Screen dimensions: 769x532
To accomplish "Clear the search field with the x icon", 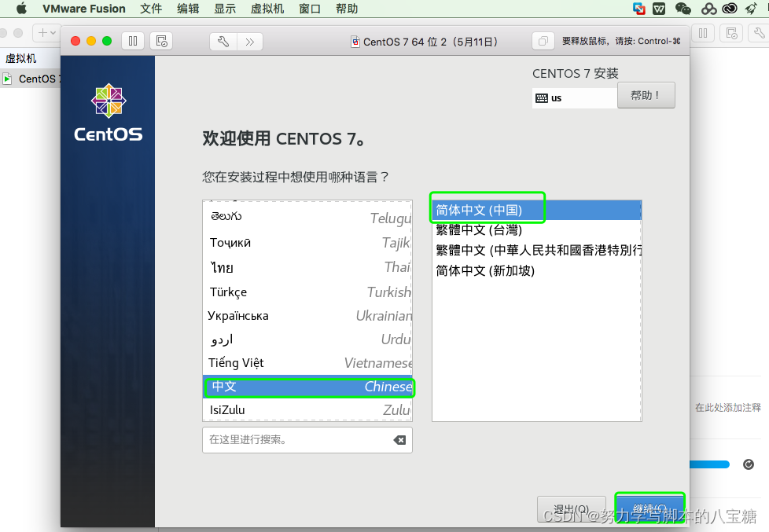I will [x=399, y=440].
